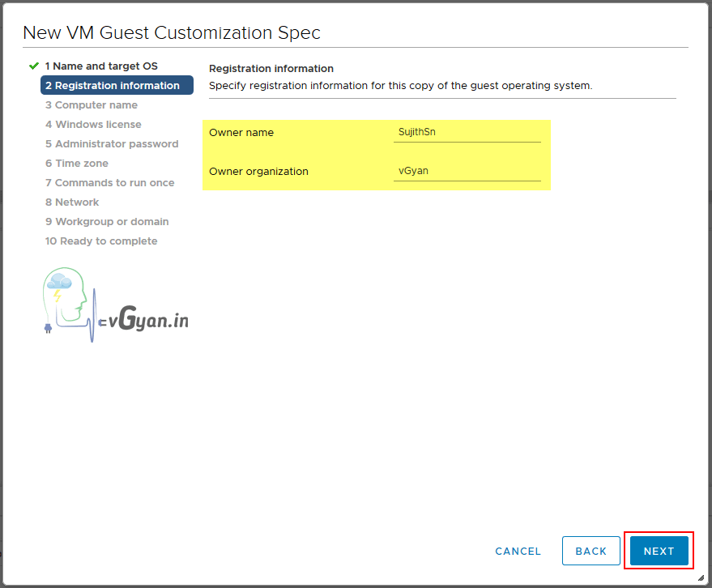Screen dimensions: 712x588
Task: Navigate to the Network step
Action: click(x=72, y=202)
